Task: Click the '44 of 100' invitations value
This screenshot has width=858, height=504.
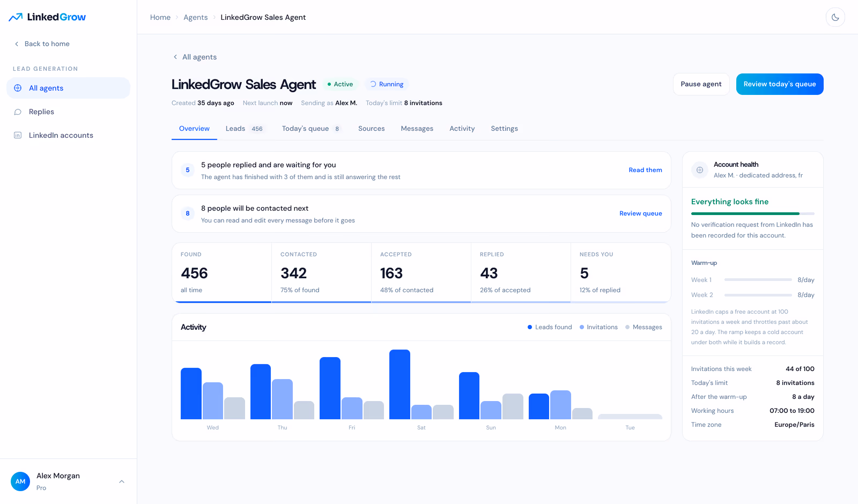Action: pos(800,369)
